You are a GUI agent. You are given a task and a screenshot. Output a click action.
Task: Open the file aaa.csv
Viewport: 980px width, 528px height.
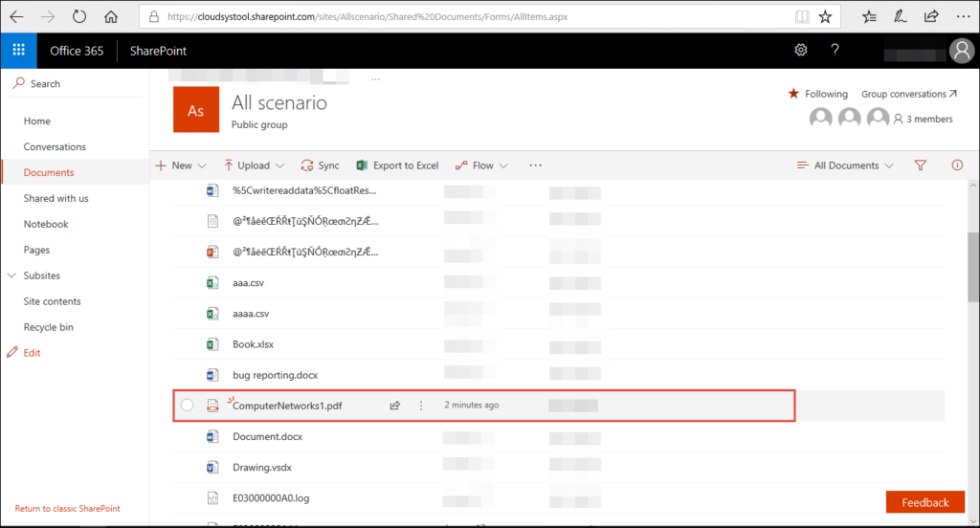(x=248, y=283)
